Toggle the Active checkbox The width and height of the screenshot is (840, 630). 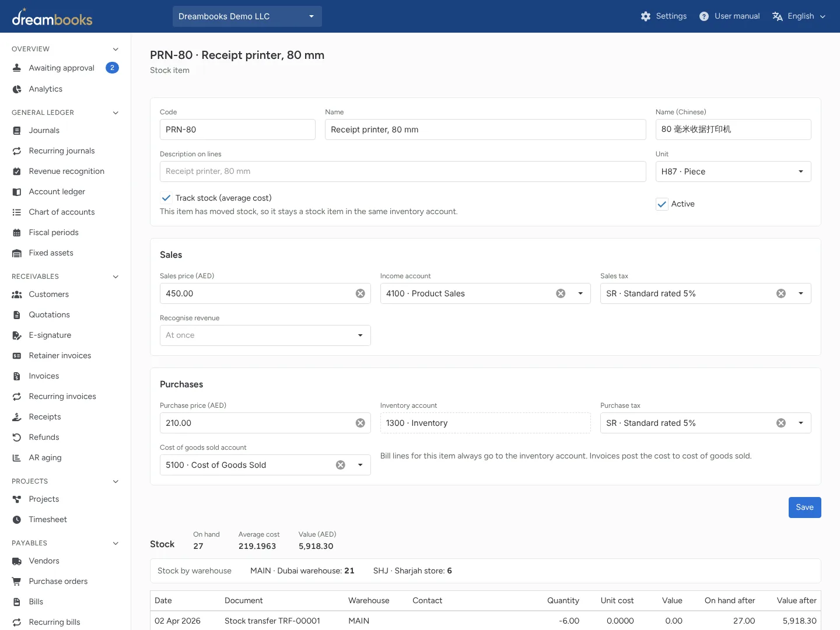[x=662, y=204]
